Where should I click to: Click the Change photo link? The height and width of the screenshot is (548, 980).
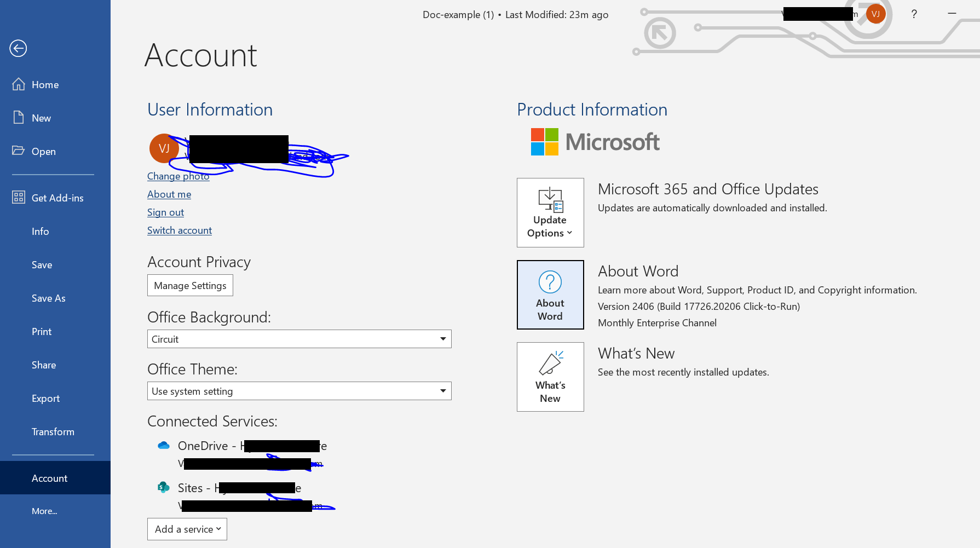click(178, 176)
